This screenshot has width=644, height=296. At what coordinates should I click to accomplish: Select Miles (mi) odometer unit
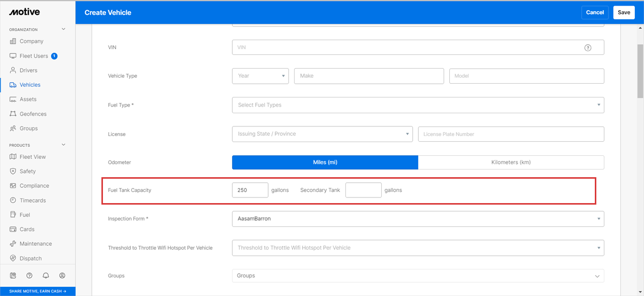(x=325, y=162)
